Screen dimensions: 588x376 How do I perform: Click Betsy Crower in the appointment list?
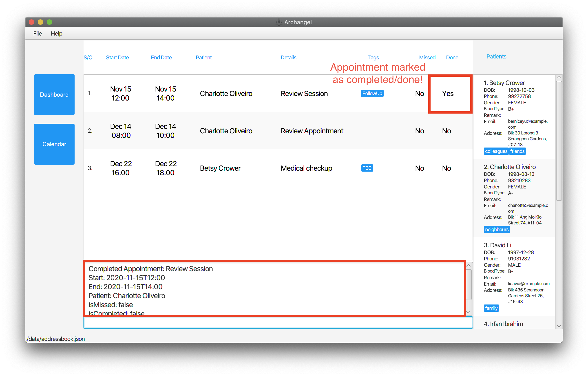point(220,168)
